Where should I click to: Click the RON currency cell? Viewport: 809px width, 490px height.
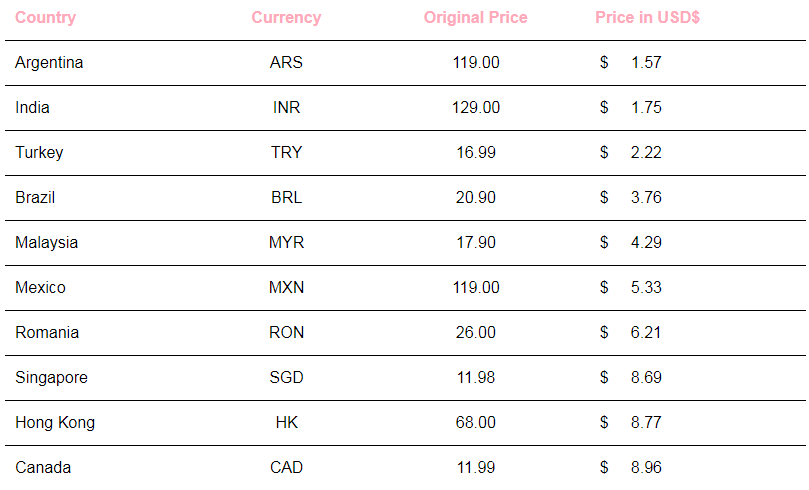pos(286,332)
